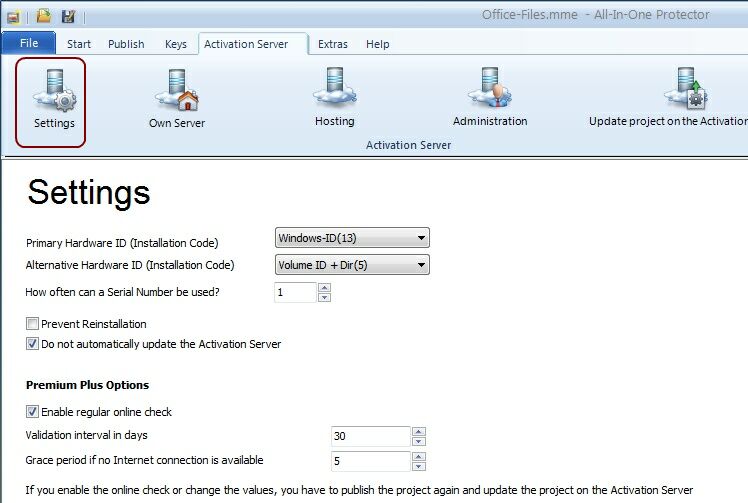Click the save project disk icon
The width and height of the screenshot is (748, 503).
tap(68, 15)
